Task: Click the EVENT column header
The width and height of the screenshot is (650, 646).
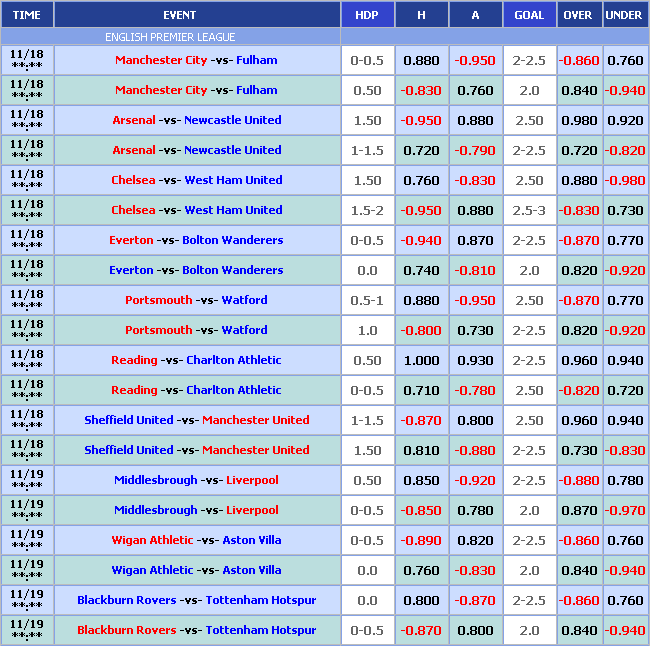Action: (179, 15)
